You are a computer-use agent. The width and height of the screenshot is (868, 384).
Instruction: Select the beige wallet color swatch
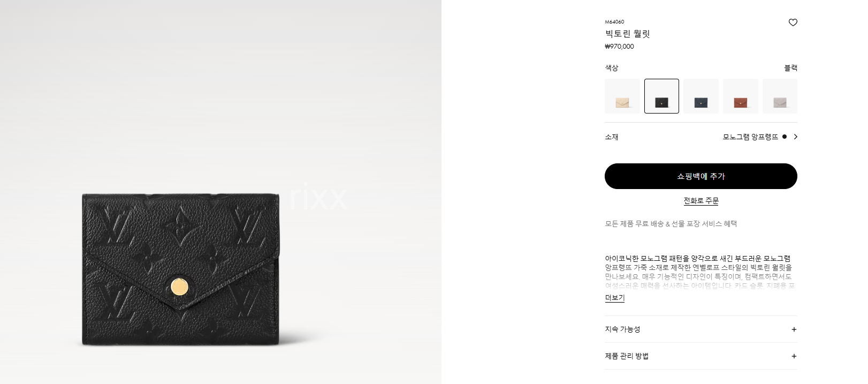(622, 96)
